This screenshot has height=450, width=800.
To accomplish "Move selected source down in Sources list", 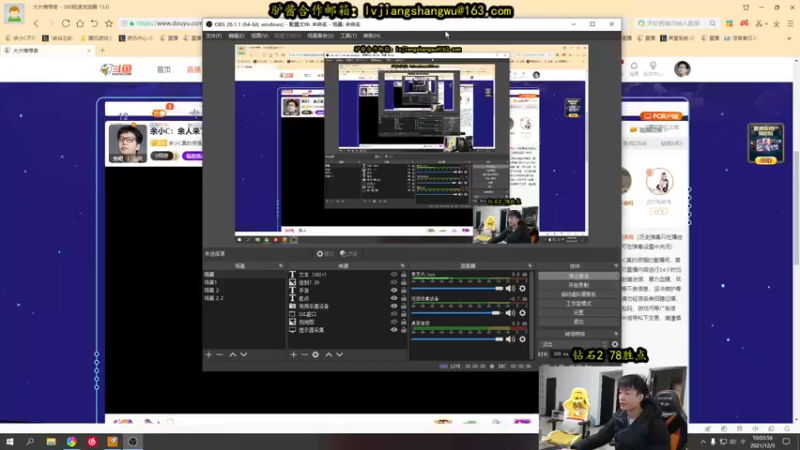I will pyautogui.click(x=340, y=355).
